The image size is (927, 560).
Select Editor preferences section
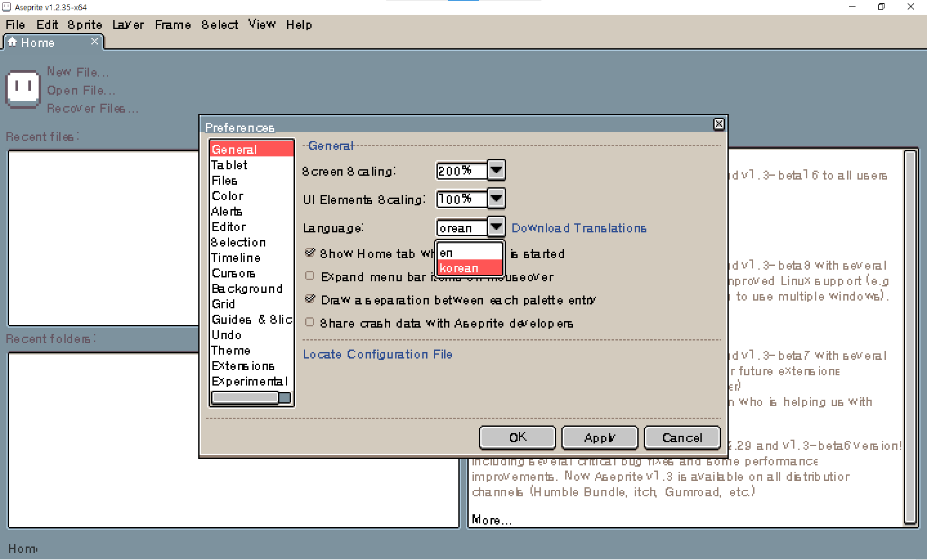pyautogui.click(x=252, y=227)
